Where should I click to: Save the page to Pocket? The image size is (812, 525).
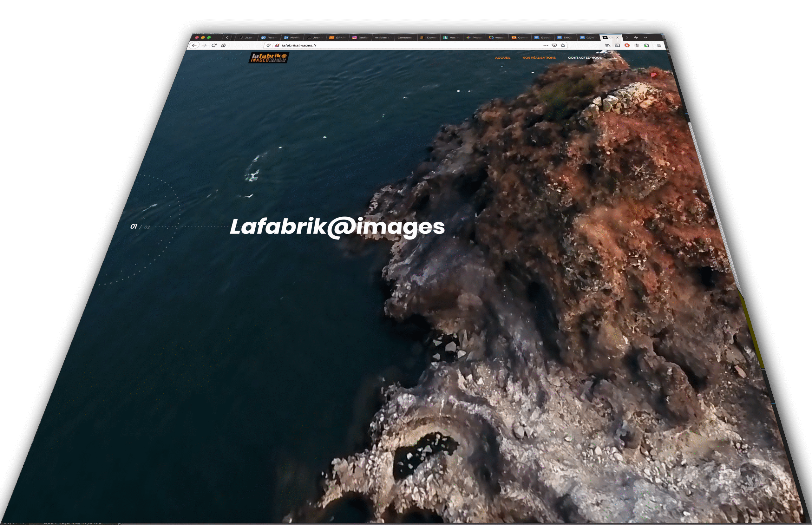coord(554,45)
